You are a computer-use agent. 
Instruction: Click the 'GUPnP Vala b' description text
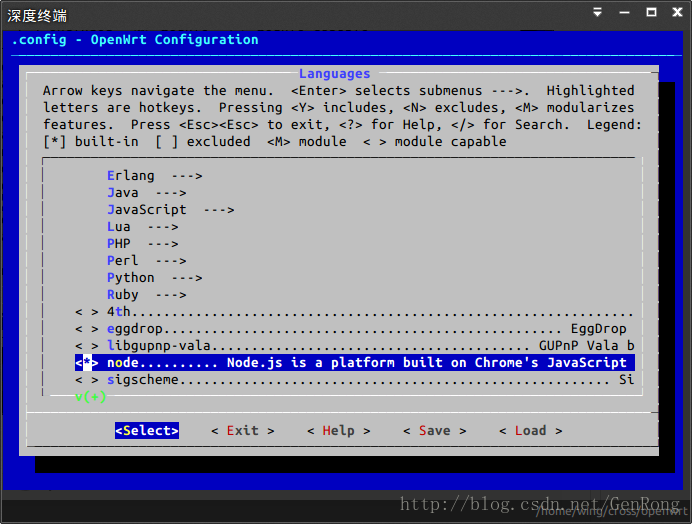click(x=587, y=346)
